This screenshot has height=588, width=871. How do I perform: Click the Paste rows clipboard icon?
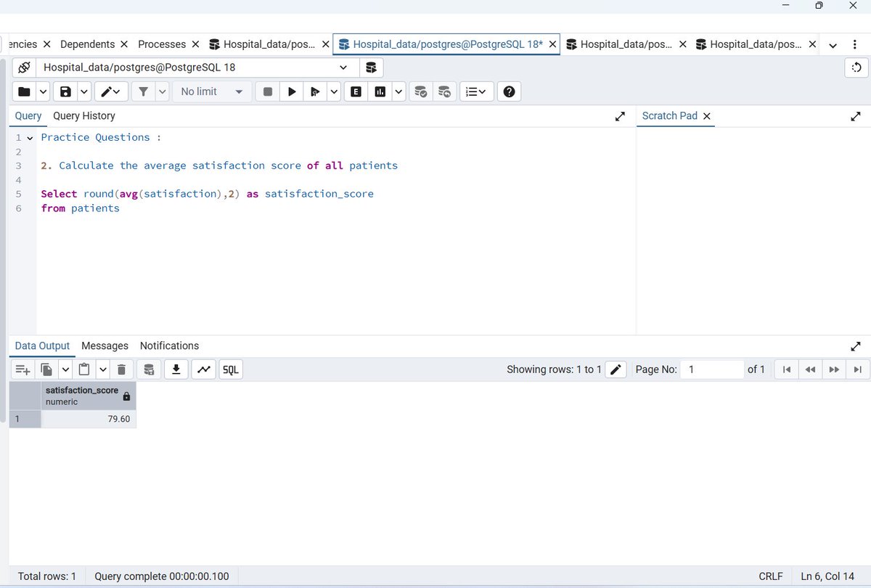(x=84, y=369)
